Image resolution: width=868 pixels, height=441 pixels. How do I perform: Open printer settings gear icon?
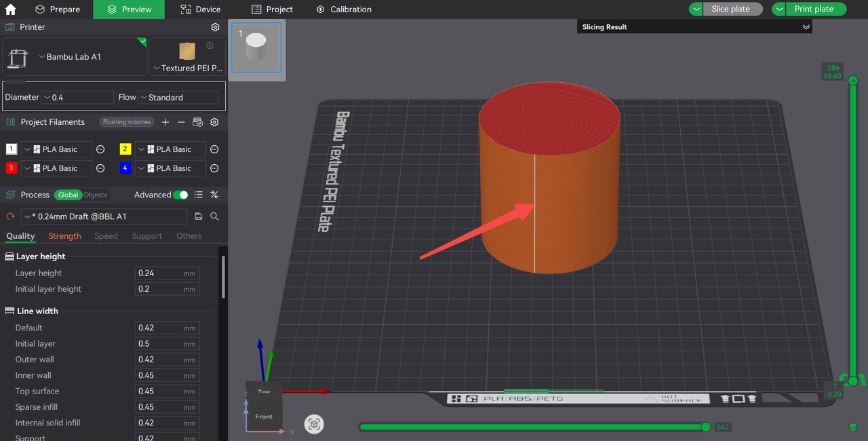215,27
